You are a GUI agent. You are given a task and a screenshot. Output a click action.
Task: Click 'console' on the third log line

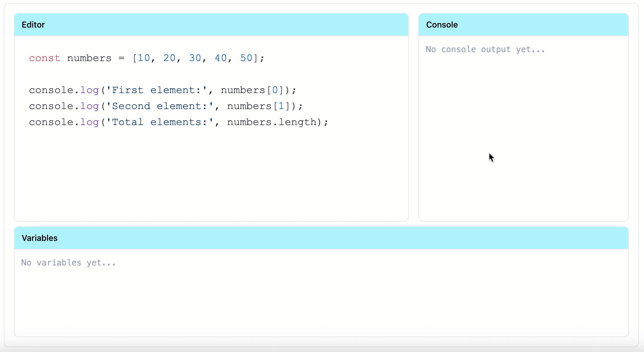coord(51,122)
